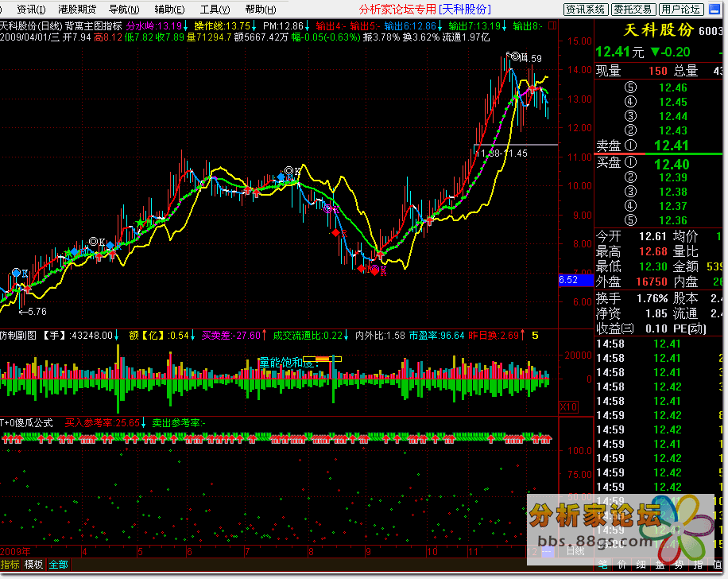Viewport: 728px width, 579px height.
Task: Click the lavender '---' box beside 日线
Action: pyautogui.click(x=548, y=552)
